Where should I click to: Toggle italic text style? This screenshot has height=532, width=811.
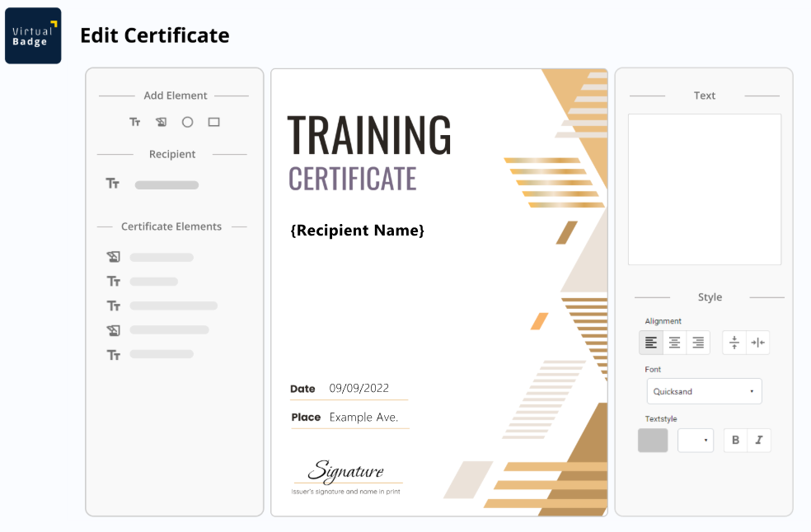[x=758, y=441]
